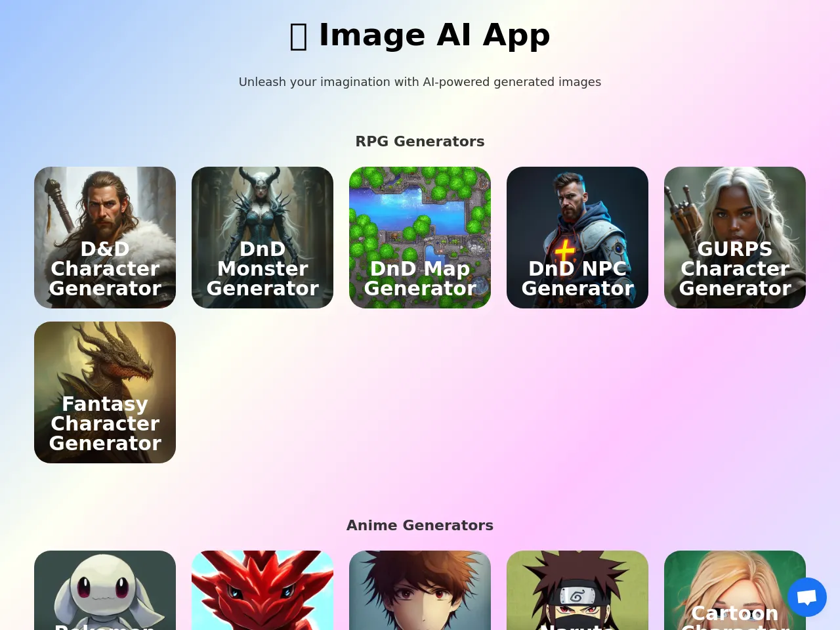Open the Fantasy Character Generator with dragon
Viewport: 840px width, 630px height.
pyautogui.click(x=105, y=392)
